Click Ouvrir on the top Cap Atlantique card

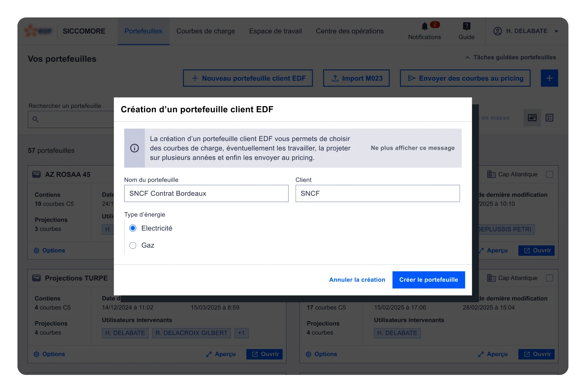point(537,251)
